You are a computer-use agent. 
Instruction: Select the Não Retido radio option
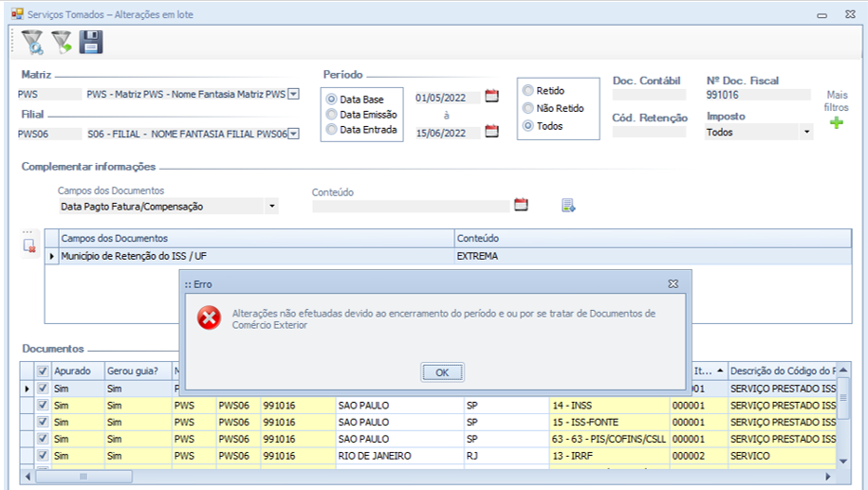(x=528, y=108)
